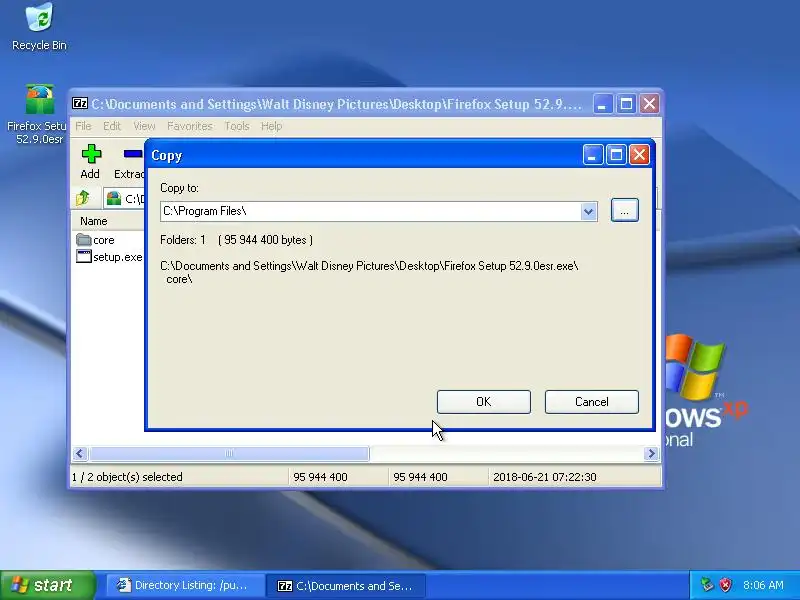800x600 pixels.
Task: Maximize the 7-Zip File Manager window
Action: click(626, 104)
